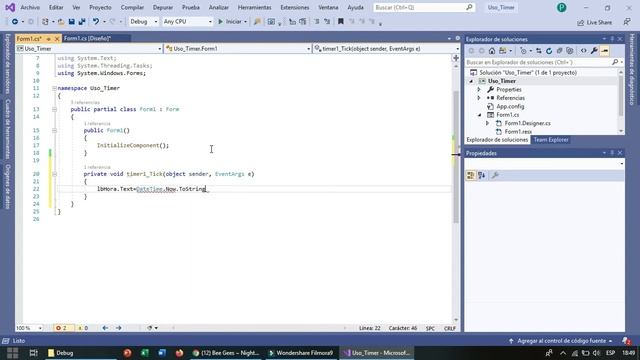Open the Uso_Timer project scope dropdown

(89, 49)
